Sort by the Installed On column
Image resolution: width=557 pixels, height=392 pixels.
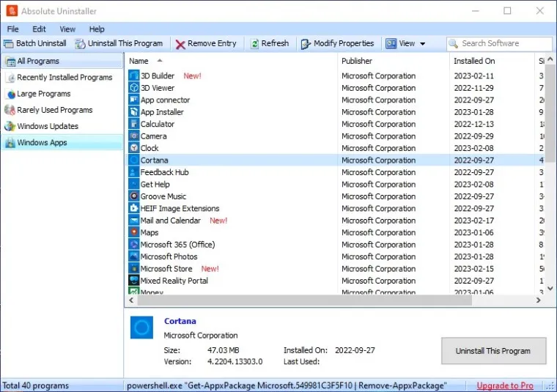point(474,61)
